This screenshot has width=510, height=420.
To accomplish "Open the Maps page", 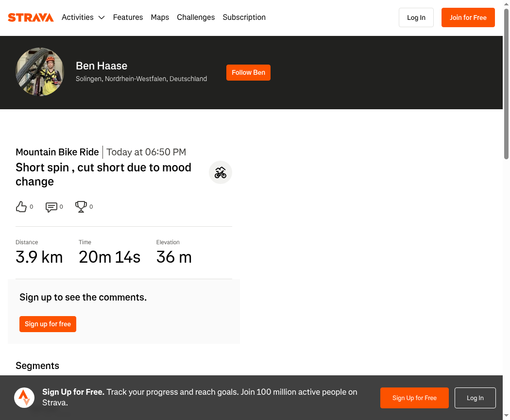I will (x=160, y=17).
